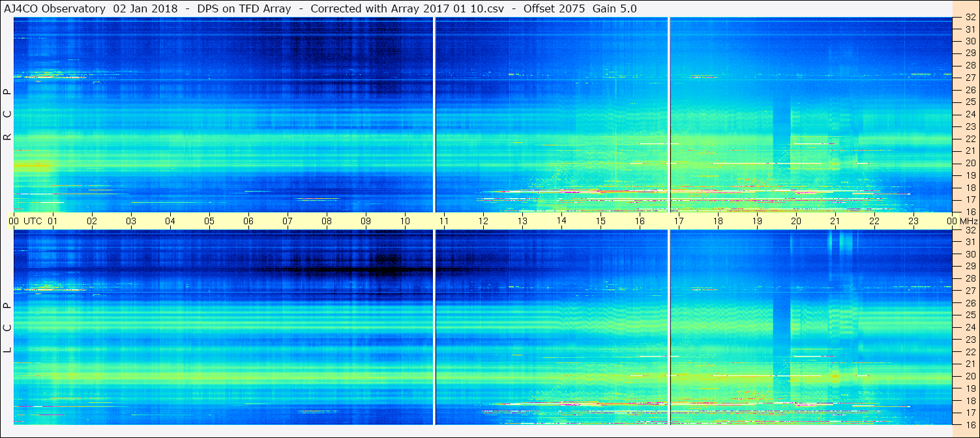Select the 18 hour tick label on time axis
980x438 pixels.
pos(718,221)
